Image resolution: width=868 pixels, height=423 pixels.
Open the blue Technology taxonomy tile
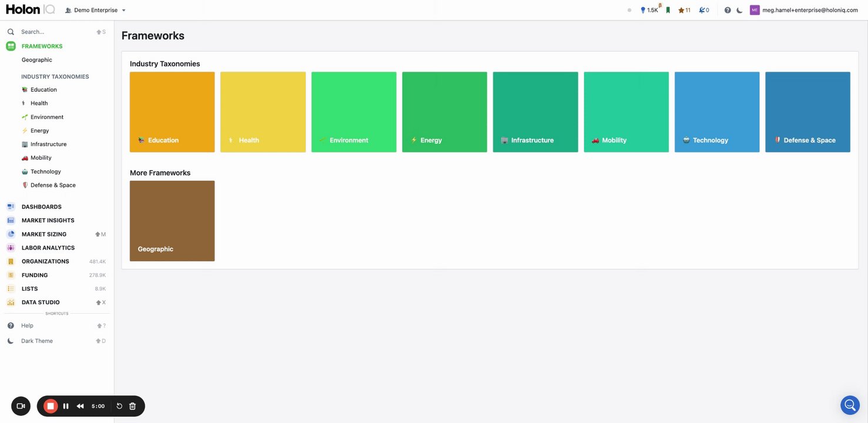click(717, 112)
